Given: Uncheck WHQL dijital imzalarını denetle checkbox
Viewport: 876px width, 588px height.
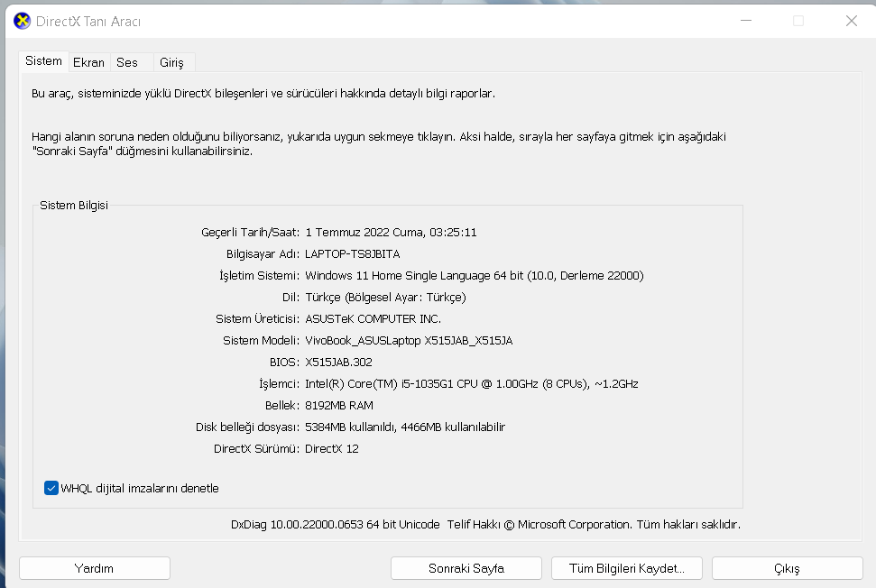Looking at the screenshot, I should [51, 488].
